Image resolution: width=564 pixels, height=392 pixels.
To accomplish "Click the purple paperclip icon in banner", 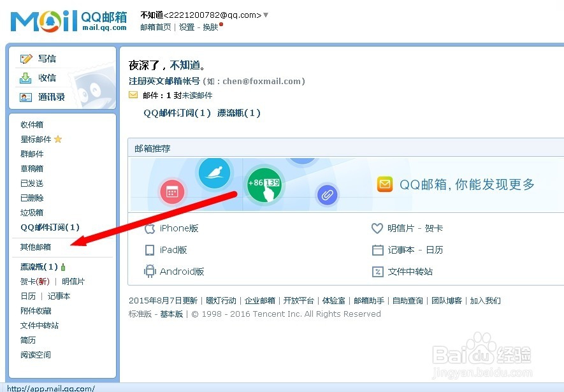I will point(327,195).
